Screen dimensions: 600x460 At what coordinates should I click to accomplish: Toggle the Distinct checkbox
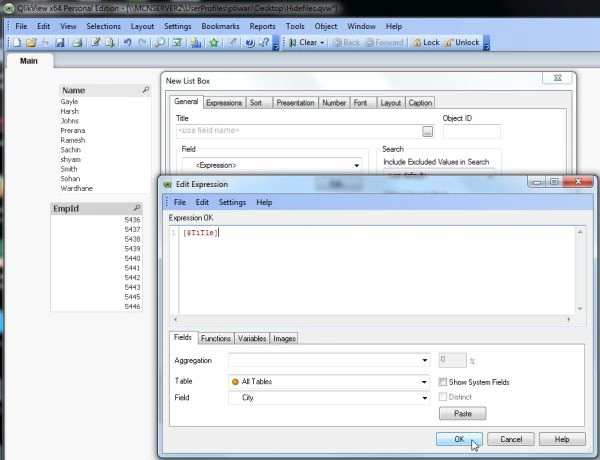pos(443,397)
